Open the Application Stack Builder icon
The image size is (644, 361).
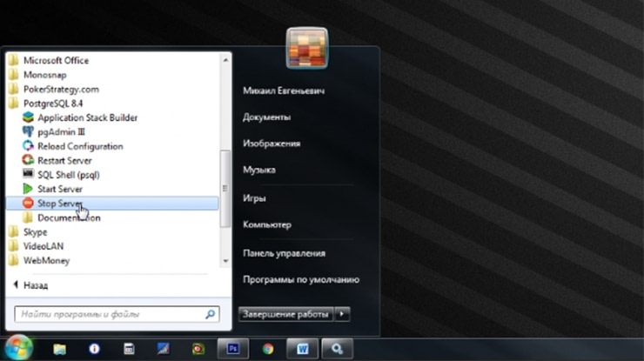click(x=28, y=117)
